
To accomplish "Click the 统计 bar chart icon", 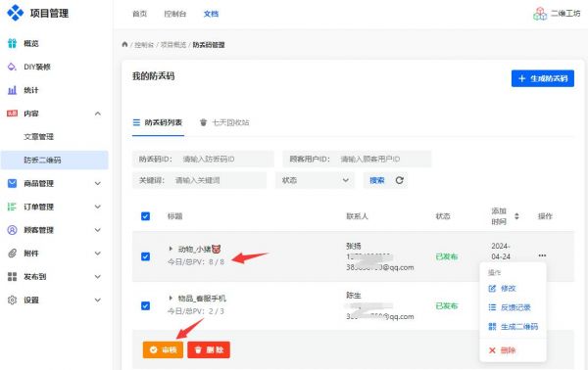I will (12, 90).
